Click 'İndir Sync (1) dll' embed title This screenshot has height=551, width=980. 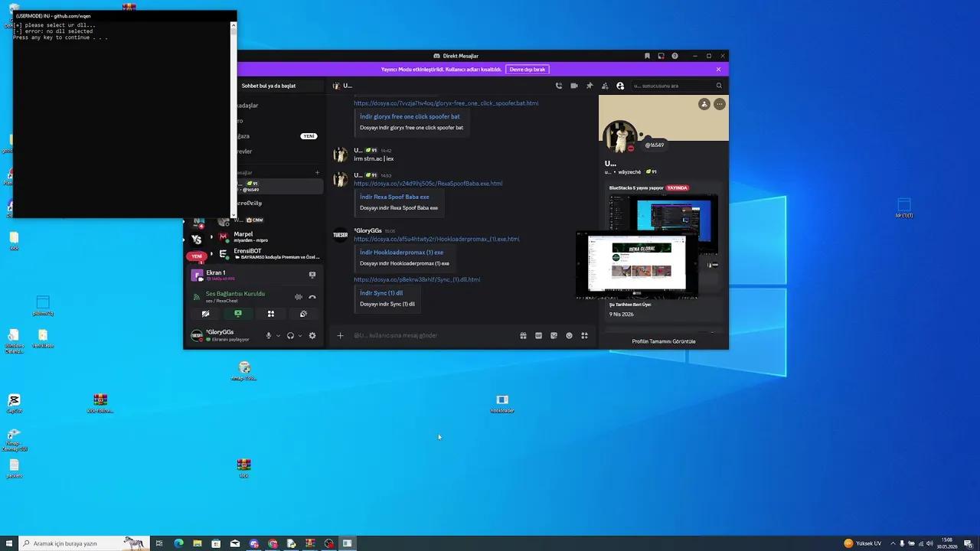pyautogui.click(x=381, y=292)
